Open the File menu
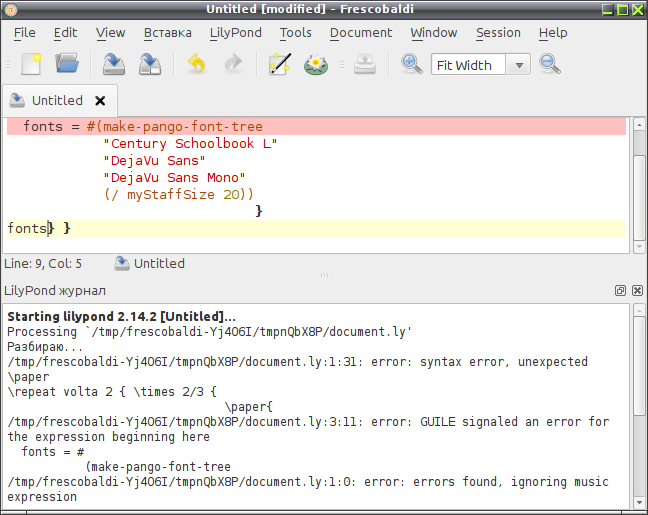 coord(24,33)
